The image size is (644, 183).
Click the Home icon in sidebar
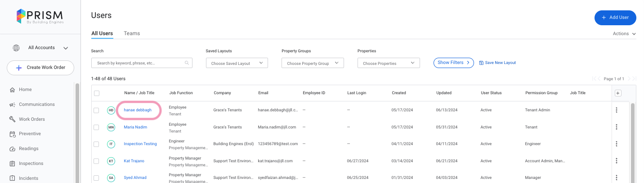[x=13, y=90]
